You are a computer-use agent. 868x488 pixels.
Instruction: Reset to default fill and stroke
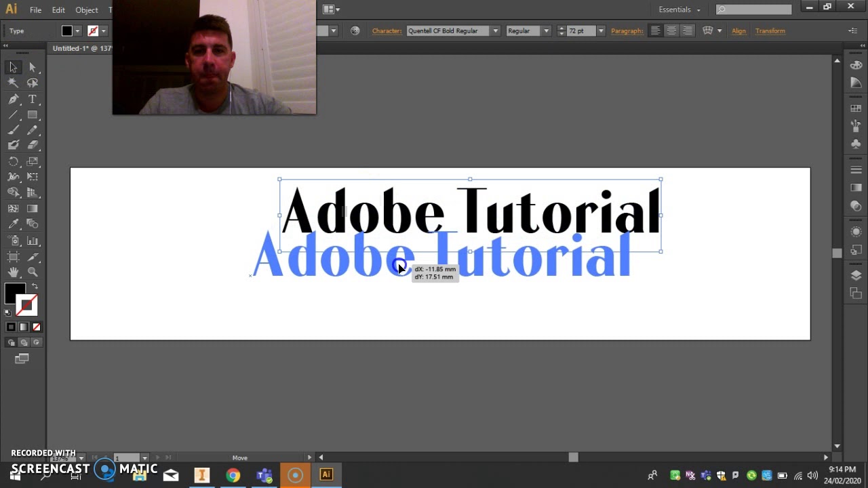click(8, 312)
